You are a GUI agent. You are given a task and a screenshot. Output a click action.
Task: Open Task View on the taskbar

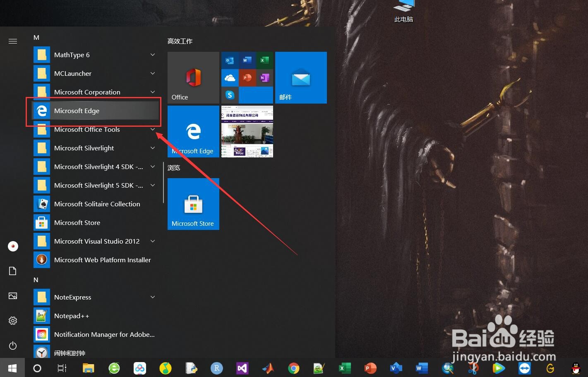coord(62,368)
